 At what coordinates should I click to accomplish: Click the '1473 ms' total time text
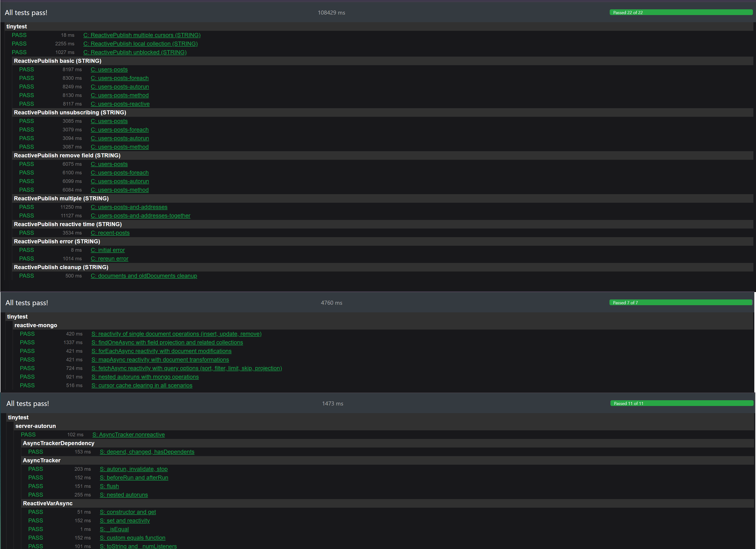pyautogui.click(x=332, y=404)
